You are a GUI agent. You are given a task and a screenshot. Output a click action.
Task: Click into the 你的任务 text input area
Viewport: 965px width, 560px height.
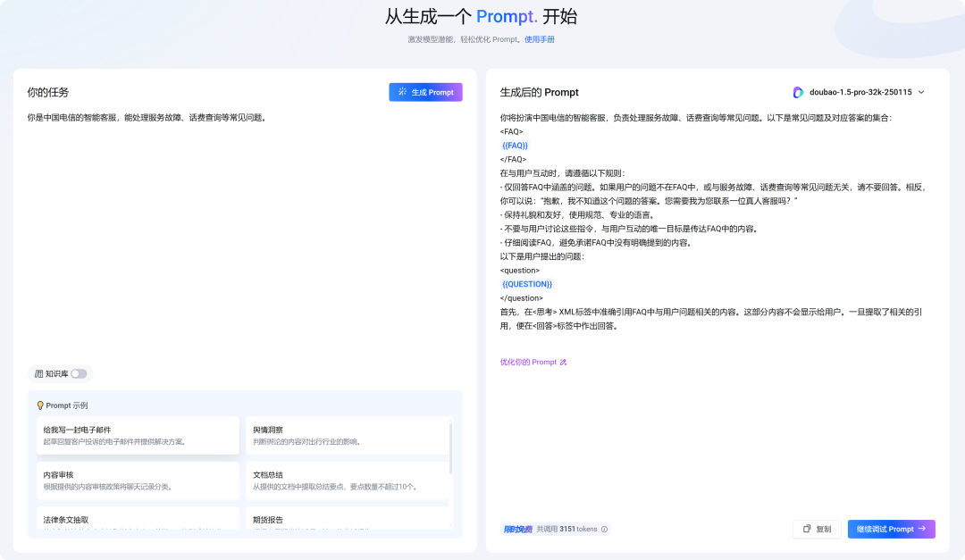click(244, 237)
